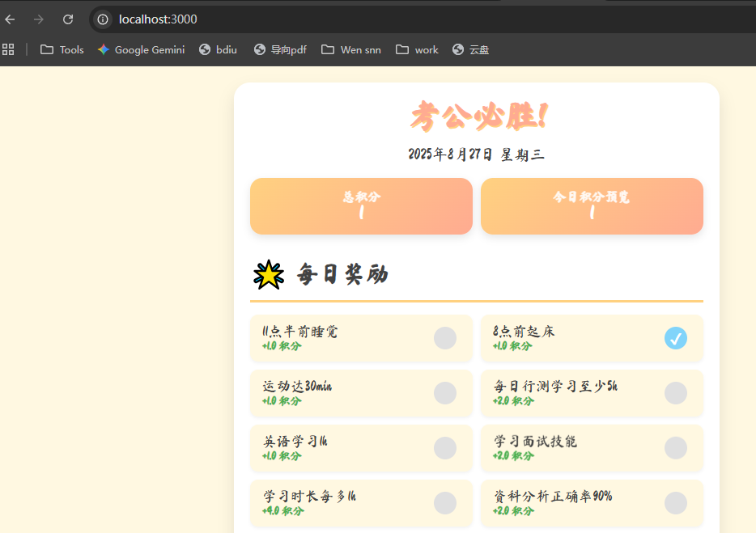The width and height of the screenshot is (756, 533).
Task: Click the 考公必胜! title
Action: click(x=478, y=116)
